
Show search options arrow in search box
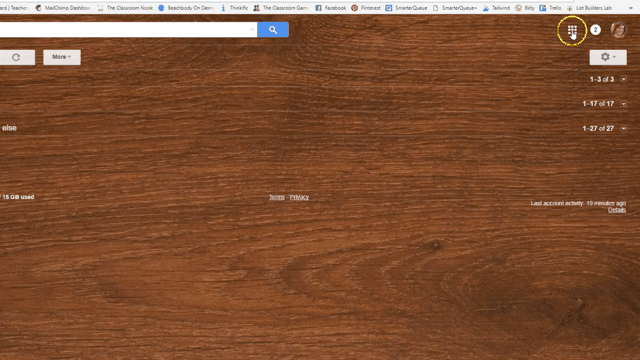252,29
